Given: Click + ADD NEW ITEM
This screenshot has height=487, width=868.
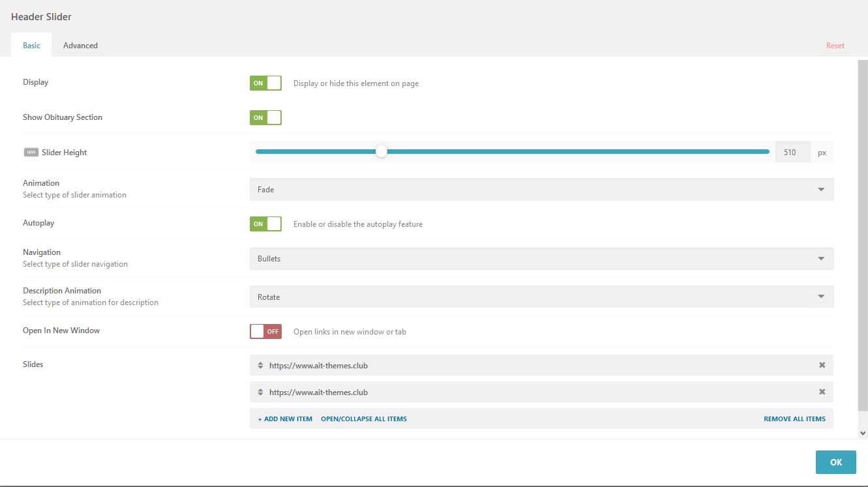Looking at the screenshot, I should 285,419.
